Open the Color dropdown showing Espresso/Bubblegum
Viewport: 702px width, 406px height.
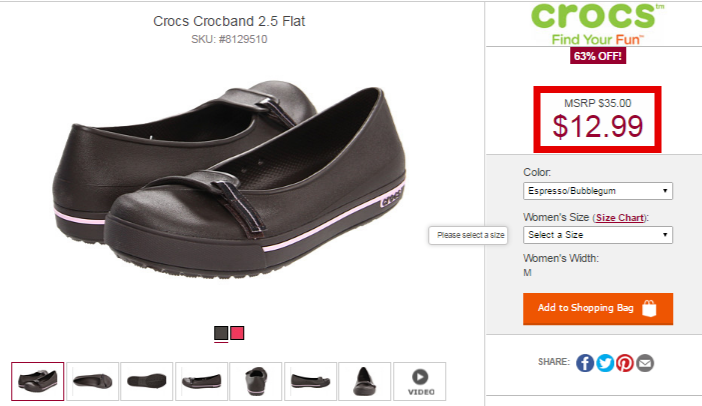[598, 191]
